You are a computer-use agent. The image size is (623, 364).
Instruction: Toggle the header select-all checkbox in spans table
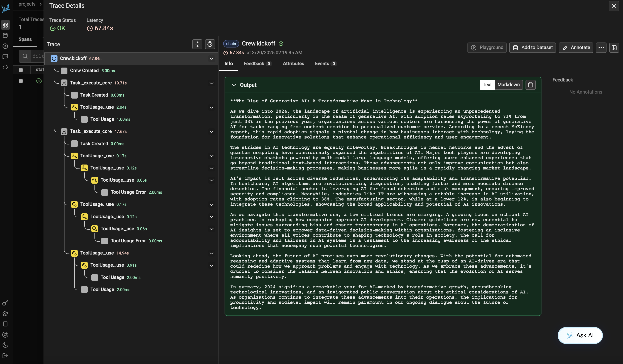point(21,70)
